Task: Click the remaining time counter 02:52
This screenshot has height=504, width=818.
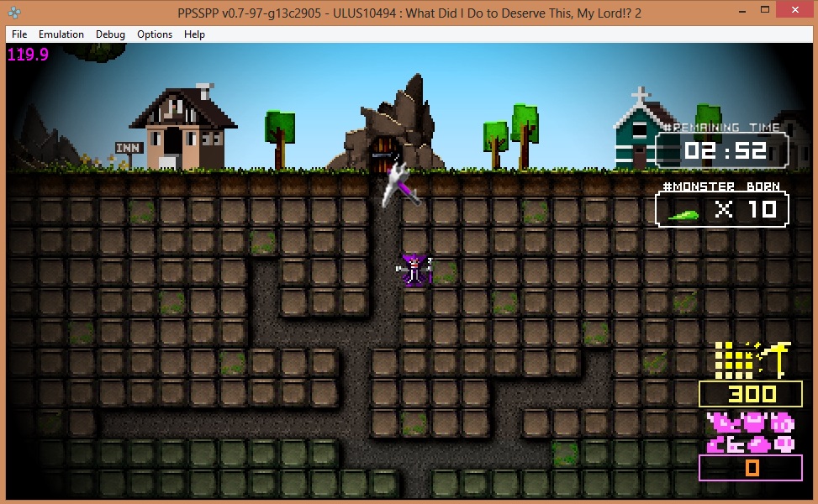Action: 723,151
